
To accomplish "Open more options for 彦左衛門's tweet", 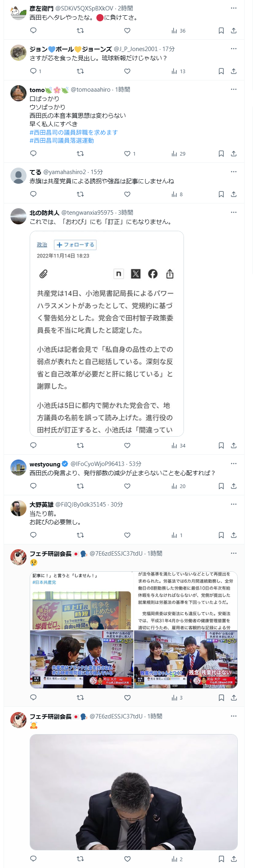I will [x=234, y=8].
